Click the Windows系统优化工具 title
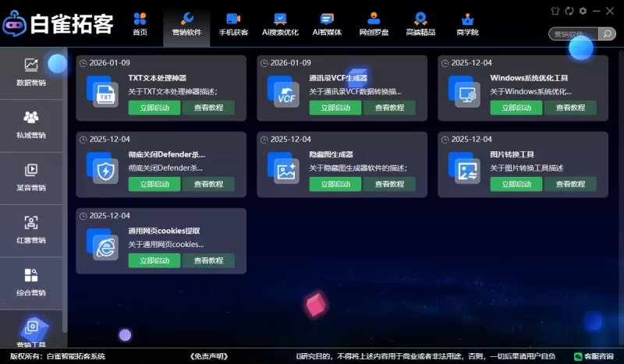Image resolution: width=624 pixels, height=364 pixels. point(529,78)
